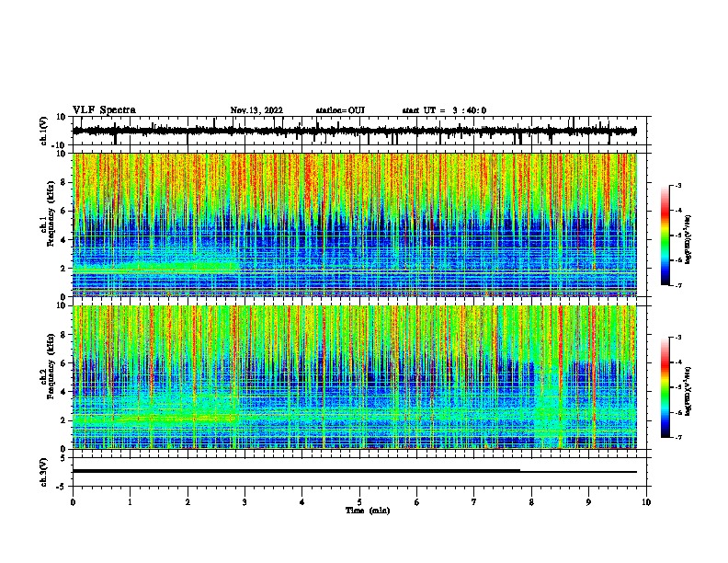Viewport: 728px width, 563px height.
Task: Click the "1" tick on the time axis
Action: pos(130,502)
